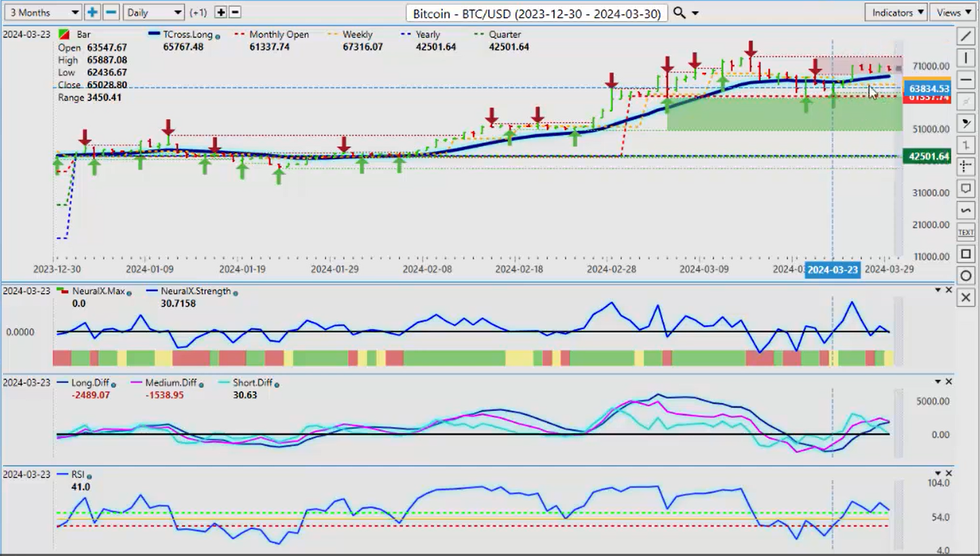Image resolution: width=980 pixels, height=556 pixels.
Task: Click the Weekly value 67316.07
Action: tap(363, 47)
